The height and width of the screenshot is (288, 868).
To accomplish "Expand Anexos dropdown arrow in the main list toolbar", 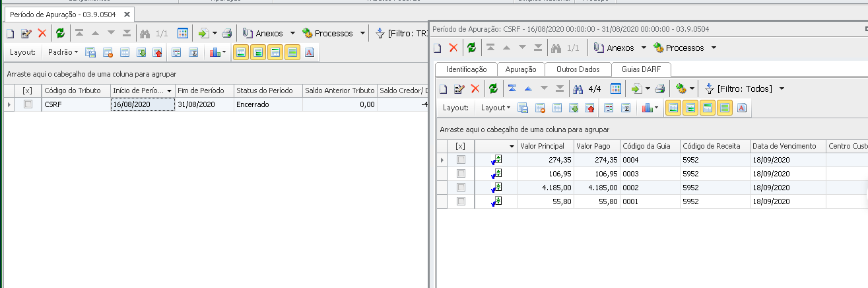I will 292,33.
